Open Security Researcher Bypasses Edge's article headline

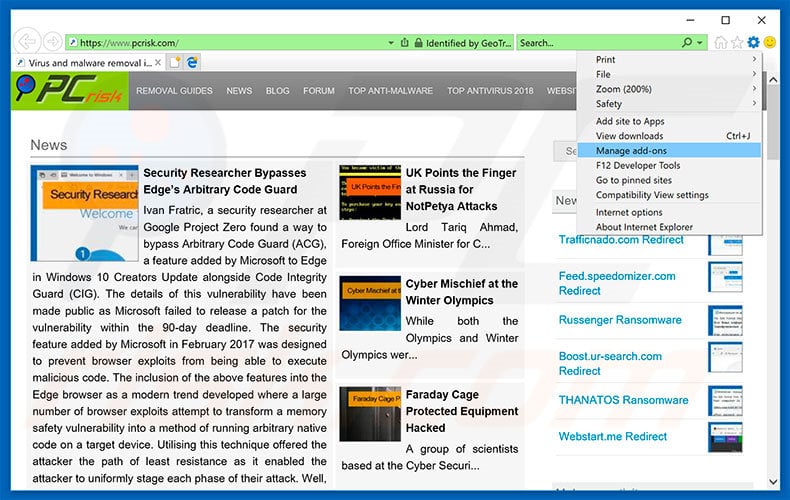point(225,181)
